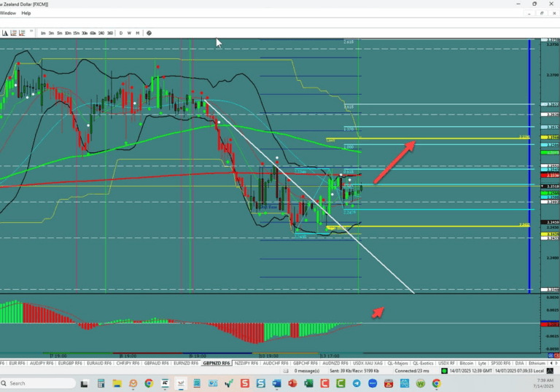Screen dimensions: 560x392
Task: Click the '0 message(s)' status text
Action: [x=307, y=371]
